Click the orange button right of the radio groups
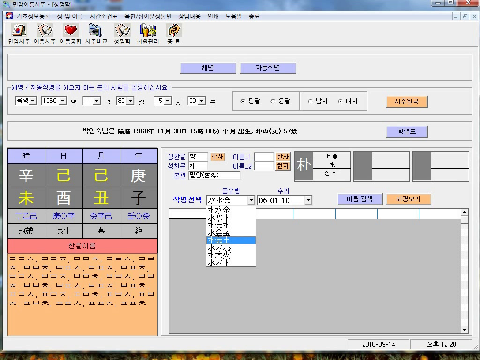This screenshot has height=360, width=480. coord(407,101)
